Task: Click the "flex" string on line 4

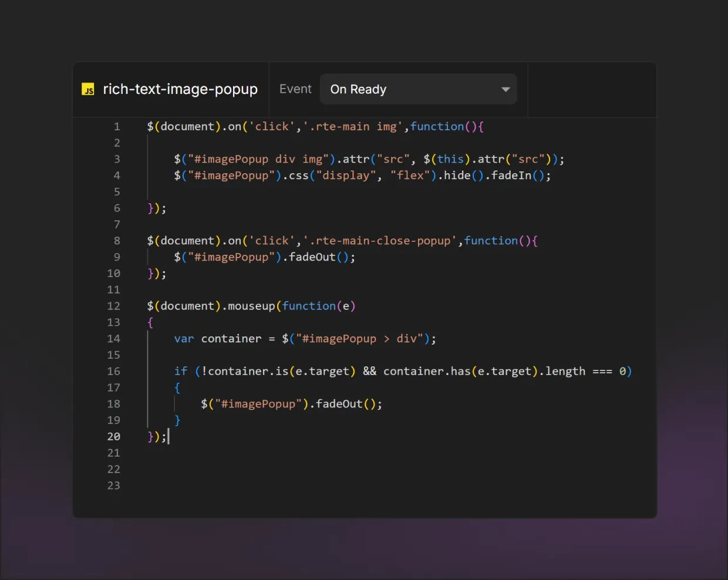Action: 410,176
